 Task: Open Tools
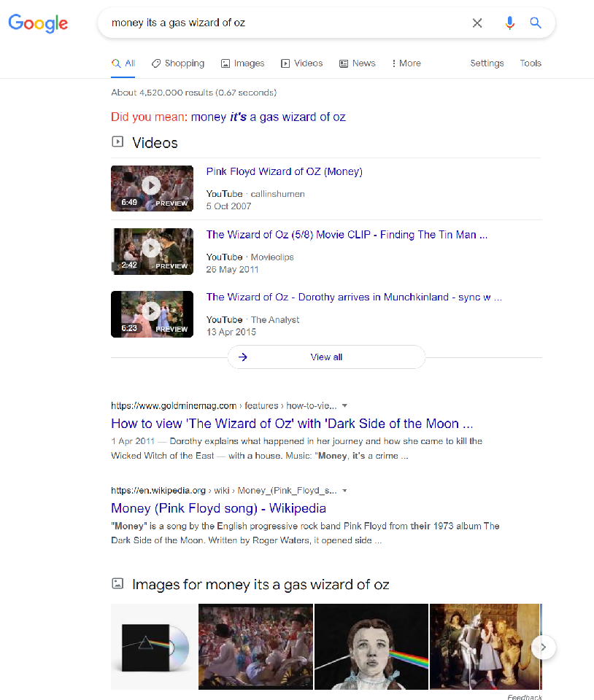(531, 63)
